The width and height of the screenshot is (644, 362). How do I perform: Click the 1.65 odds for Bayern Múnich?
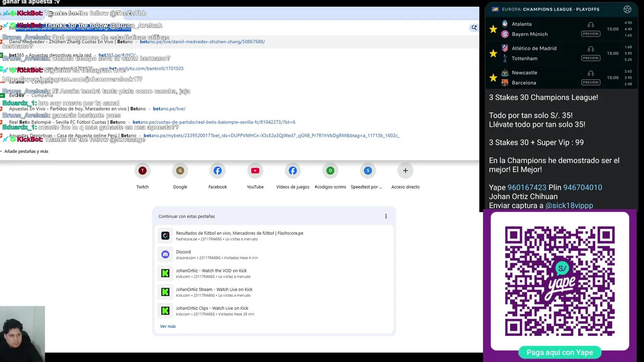coord(628,35)
